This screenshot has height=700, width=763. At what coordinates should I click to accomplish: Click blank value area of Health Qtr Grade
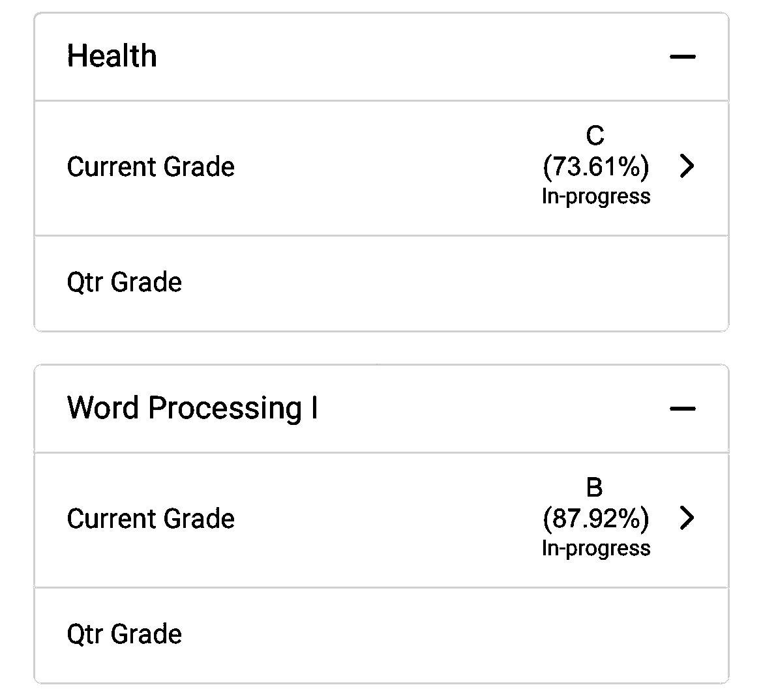[x=522, y=282]
